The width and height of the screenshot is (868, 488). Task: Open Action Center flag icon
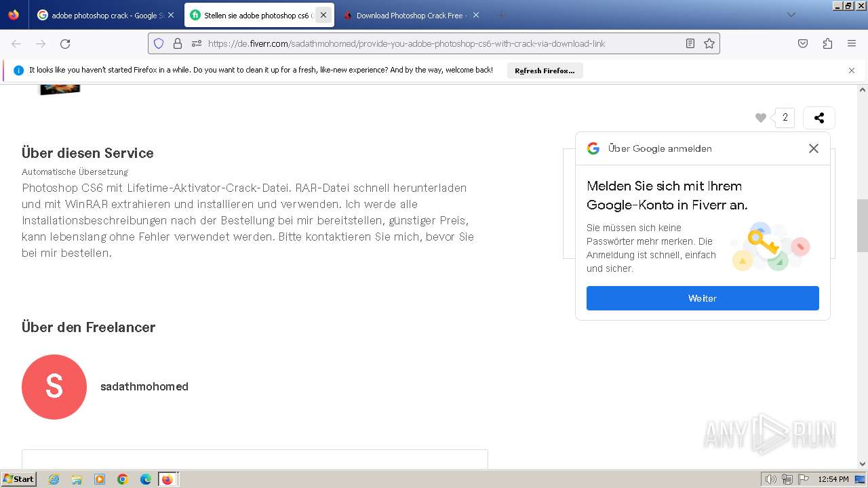point(804,479)
